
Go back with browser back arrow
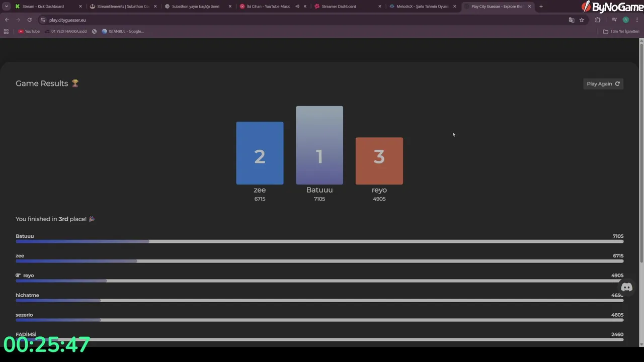coord(7,20)
